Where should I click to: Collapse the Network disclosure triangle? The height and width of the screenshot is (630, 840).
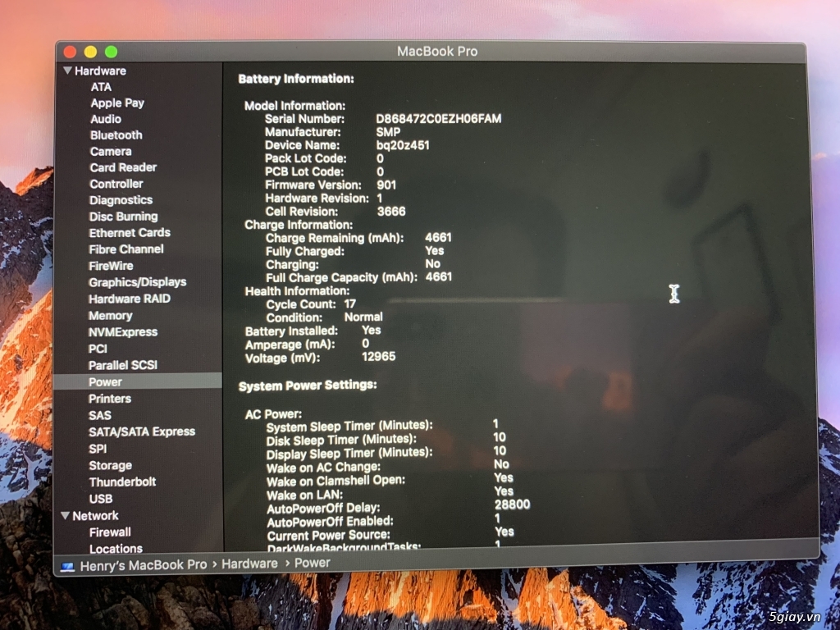point(66,515)
